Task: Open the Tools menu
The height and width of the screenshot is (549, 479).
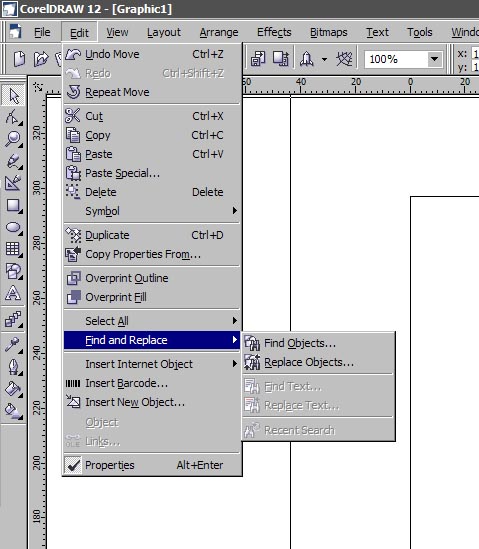Action: 419,32
